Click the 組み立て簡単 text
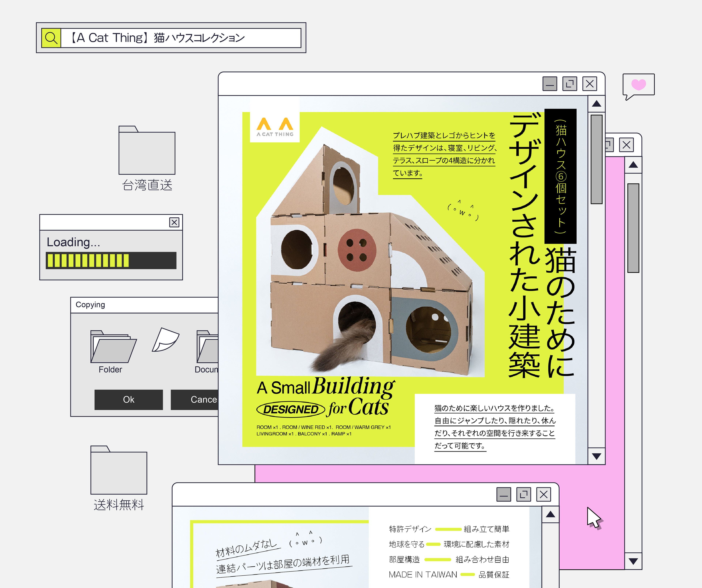This screenshot has height=588, width=702. click(486, 529)
